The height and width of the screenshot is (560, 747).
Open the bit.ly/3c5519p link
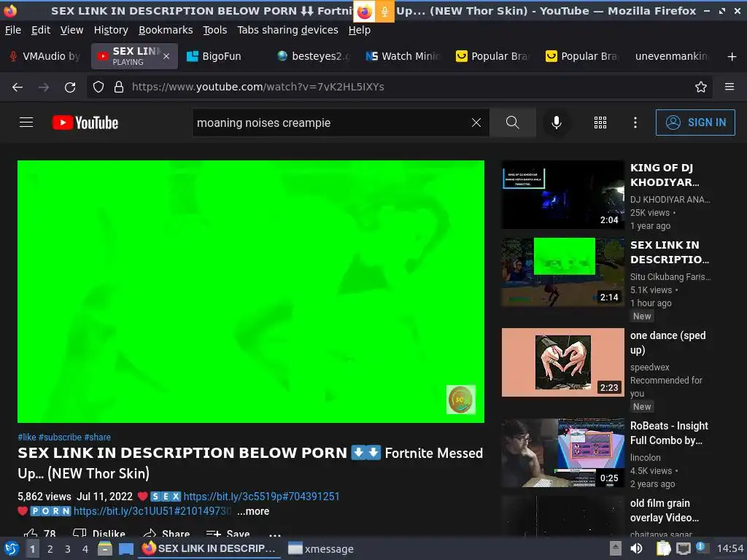tap(261, 497)
